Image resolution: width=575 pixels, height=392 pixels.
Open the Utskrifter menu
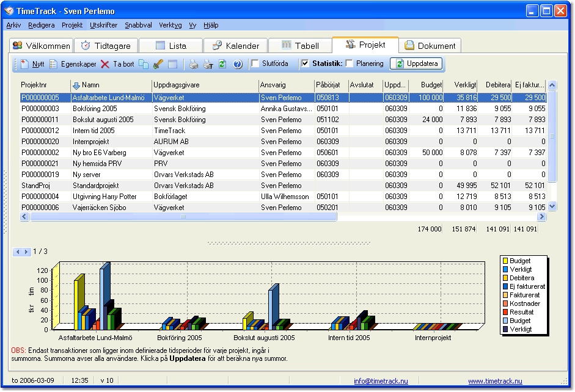104,25
